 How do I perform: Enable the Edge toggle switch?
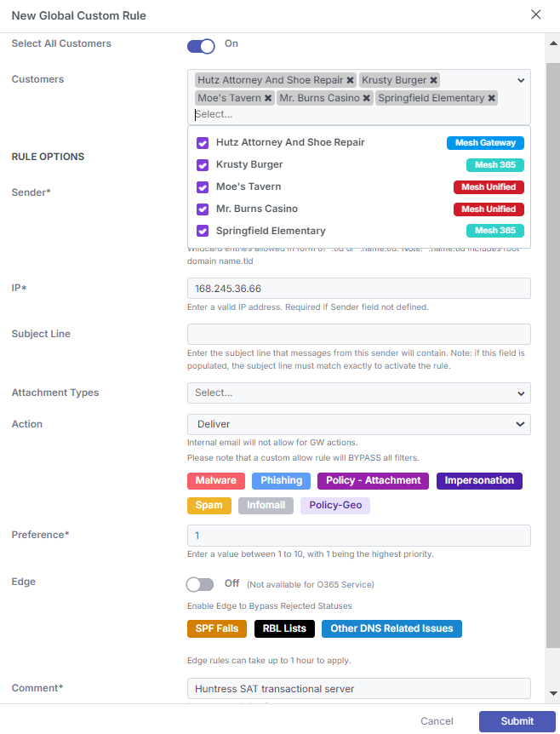[x=200, y=584]
